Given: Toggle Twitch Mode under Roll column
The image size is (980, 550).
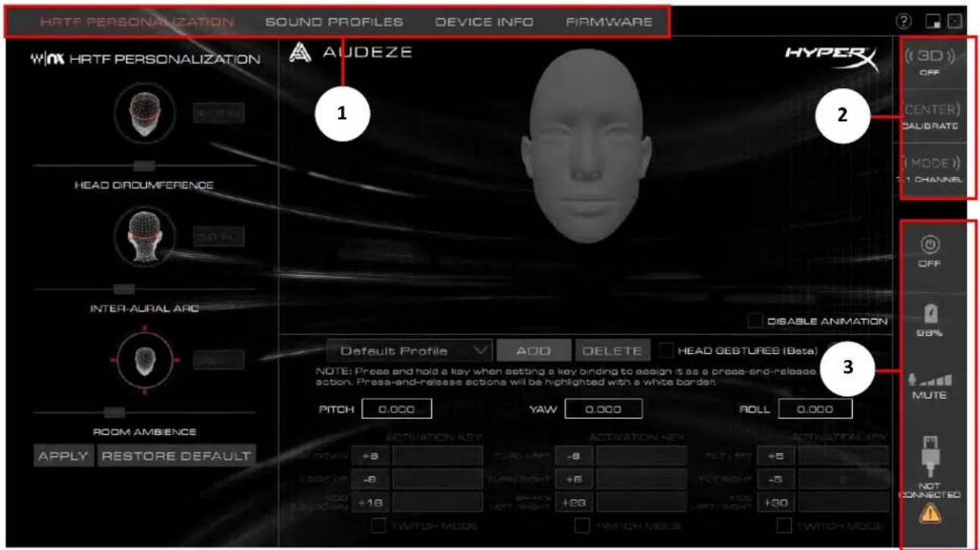Looking at the screenshot, I should [x=784, y=525].
